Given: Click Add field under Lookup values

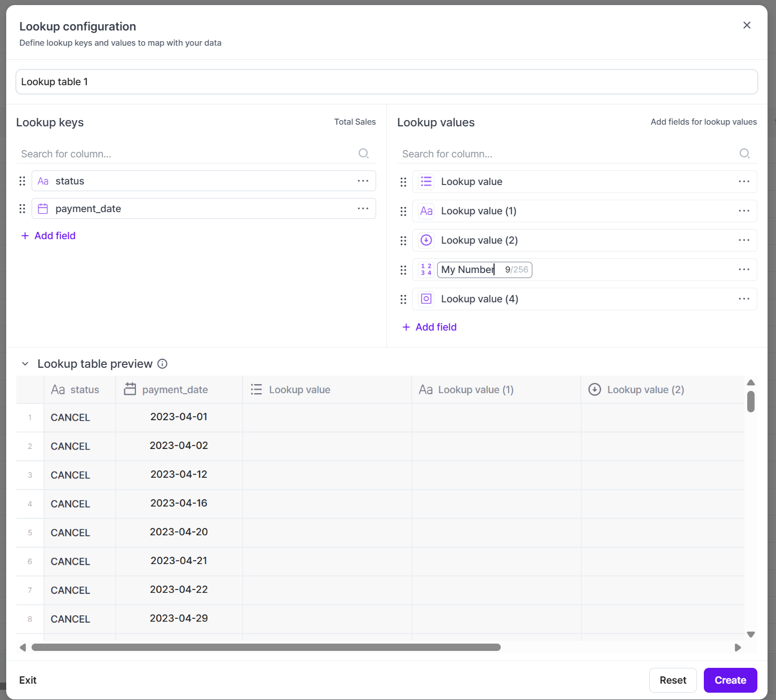Looking at the screenshot, I should click(430, 327).
